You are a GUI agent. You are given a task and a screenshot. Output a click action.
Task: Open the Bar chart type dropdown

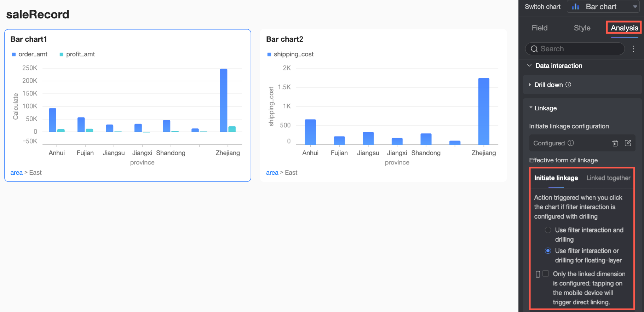pyautogui.click(x=635, y=7)
